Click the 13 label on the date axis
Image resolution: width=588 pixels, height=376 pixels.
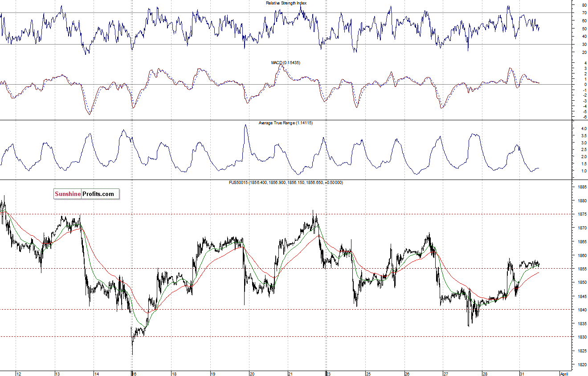pyautogui.click(x=57, y=373)
